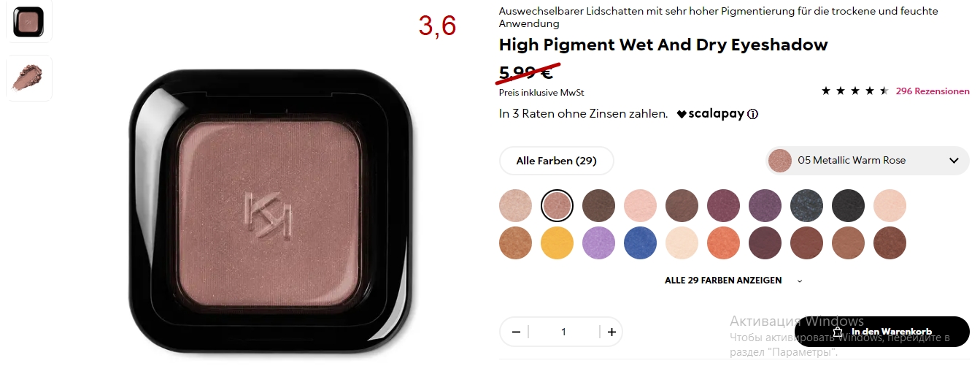Open the 05 Metallic Warm Rose dropdown

[x=868, y=161]
